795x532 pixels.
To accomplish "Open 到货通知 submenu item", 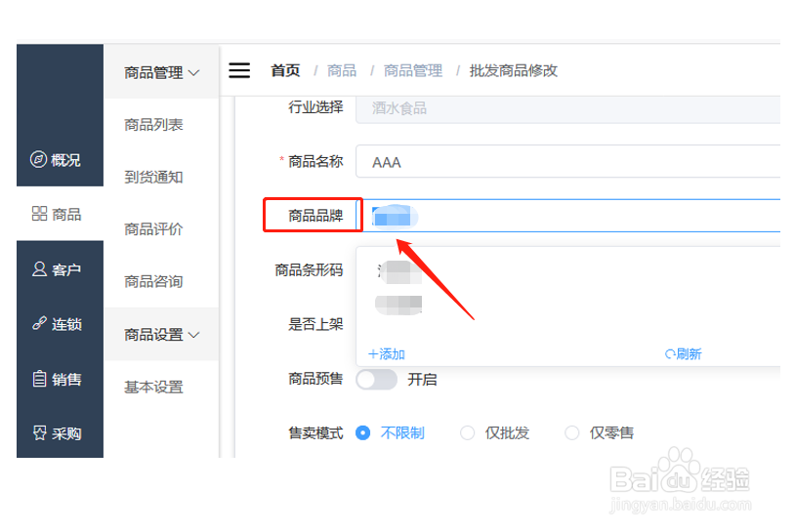I will [153, 178].
